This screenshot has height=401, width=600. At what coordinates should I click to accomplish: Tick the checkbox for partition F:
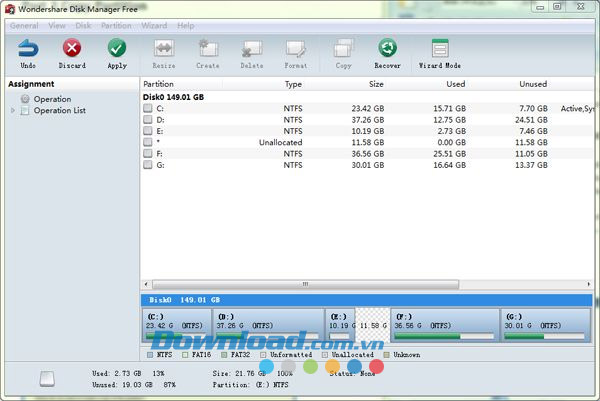(148, 153)
